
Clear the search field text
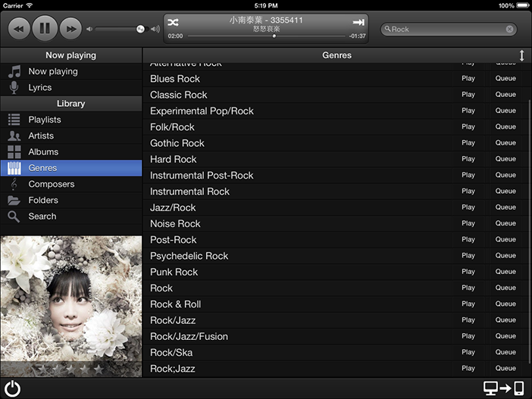[x=510, y=30]
